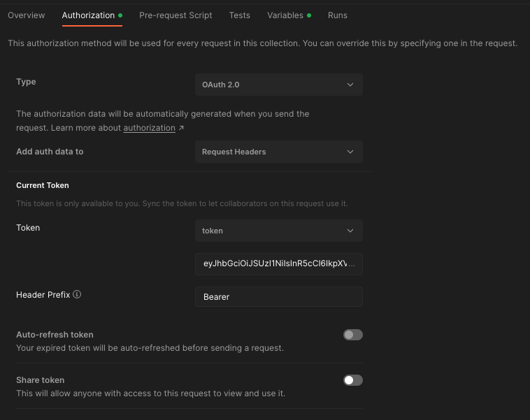The image size is (530, 420).
Task: Expand the Add auth data to dropdown
Action: (279, 152)
